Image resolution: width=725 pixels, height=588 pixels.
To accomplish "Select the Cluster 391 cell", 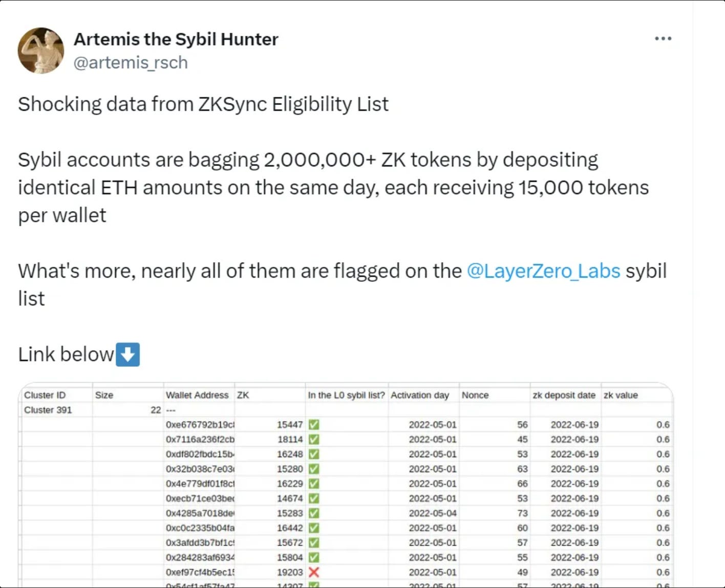I will (x=48, y=410).
